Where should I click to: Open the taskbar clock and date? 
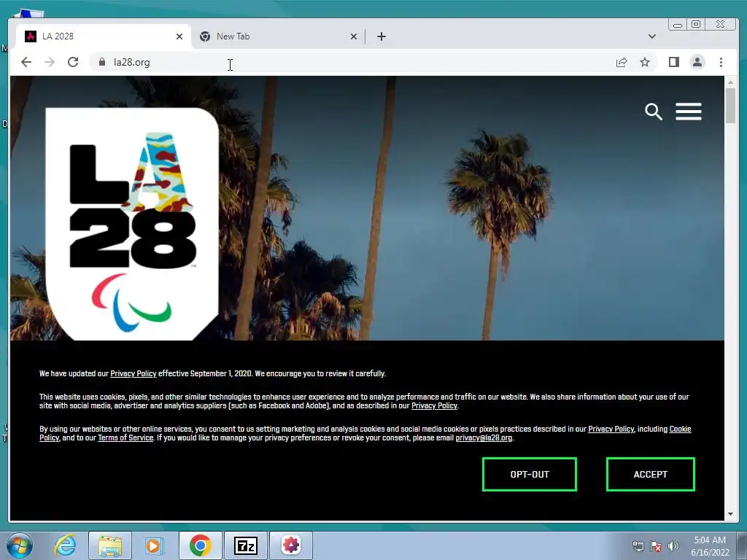(710, 546)
